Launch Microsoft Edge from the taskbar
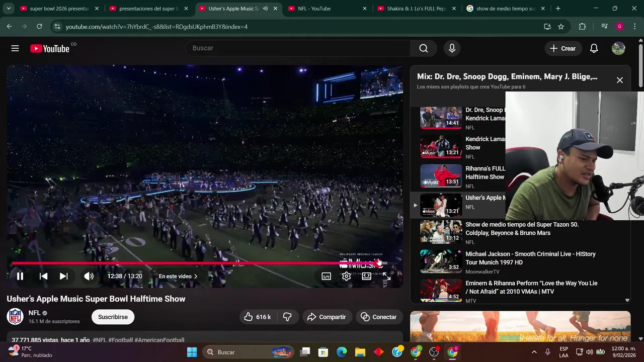The height and width of the screenshot is (362, 644). click(342, 352)
